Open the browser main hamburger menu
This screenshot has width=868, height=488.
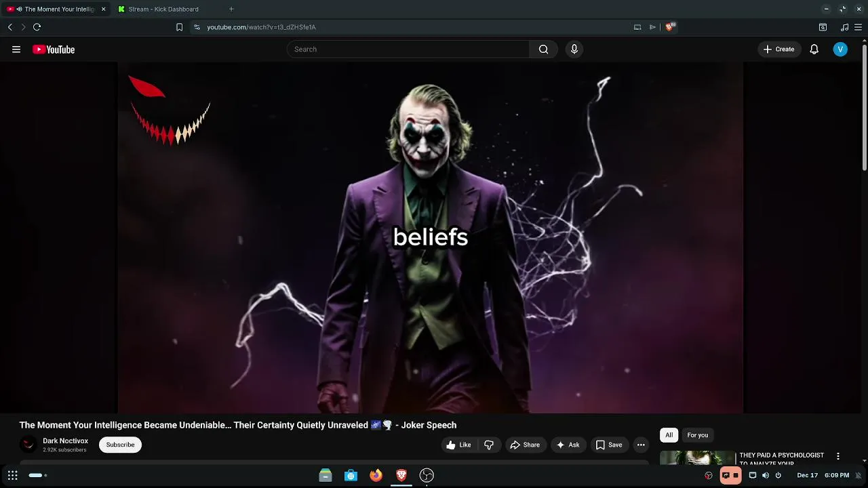click(858, 27)
